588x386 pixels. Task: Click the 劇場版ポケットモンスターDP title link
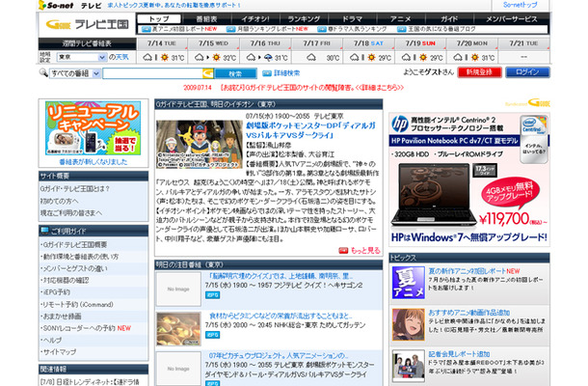[x=310, y=130]
